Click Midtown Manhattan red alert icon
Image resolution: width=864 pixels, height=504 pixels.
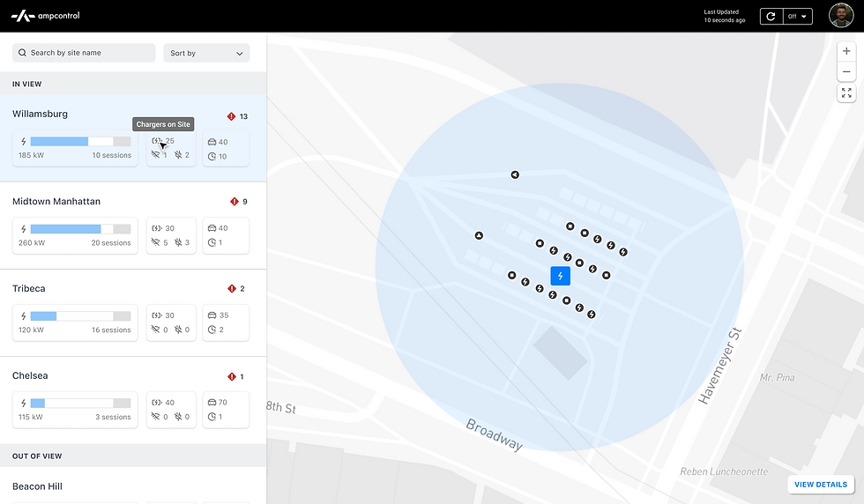[235, 202]
